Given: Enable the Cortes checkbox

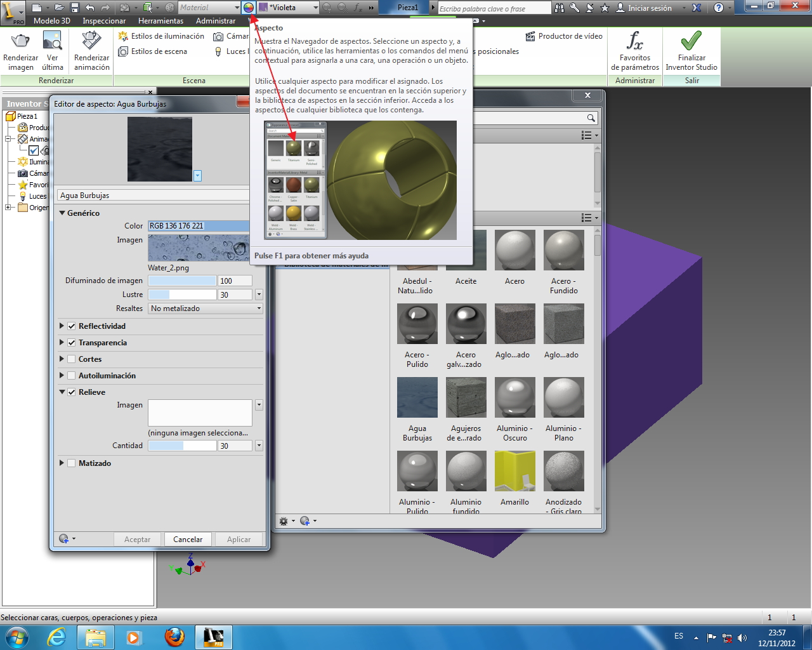Looking at the screenshot, I should [x=72, y=359].
